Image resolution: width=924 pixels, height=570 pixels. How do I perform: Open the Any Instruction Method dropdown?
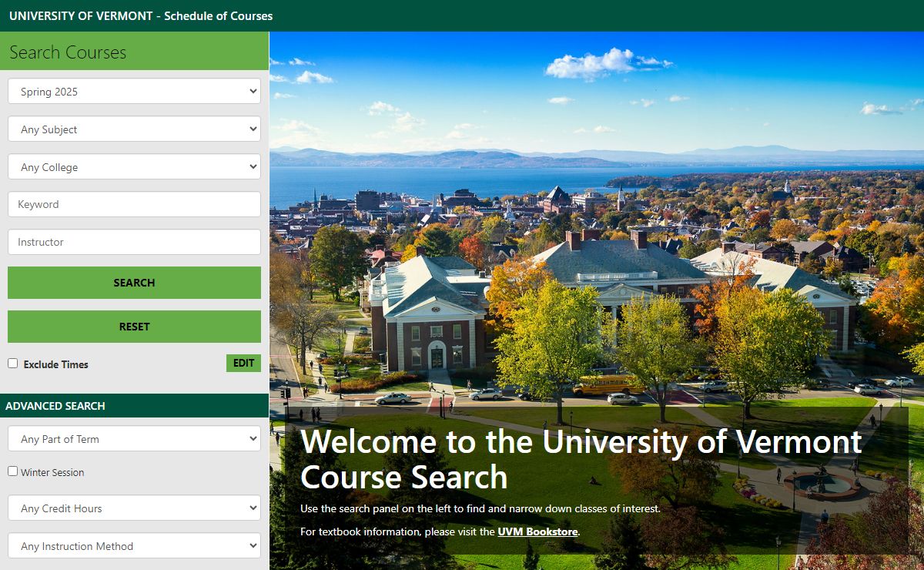tap(134, 545)
